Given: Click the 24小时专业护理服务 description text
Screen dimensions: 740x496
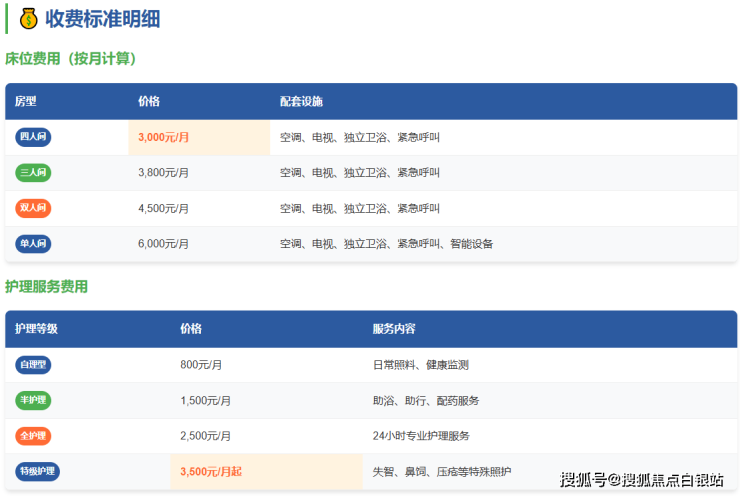Looking at the screenshot, I should (x=421, y=436).
